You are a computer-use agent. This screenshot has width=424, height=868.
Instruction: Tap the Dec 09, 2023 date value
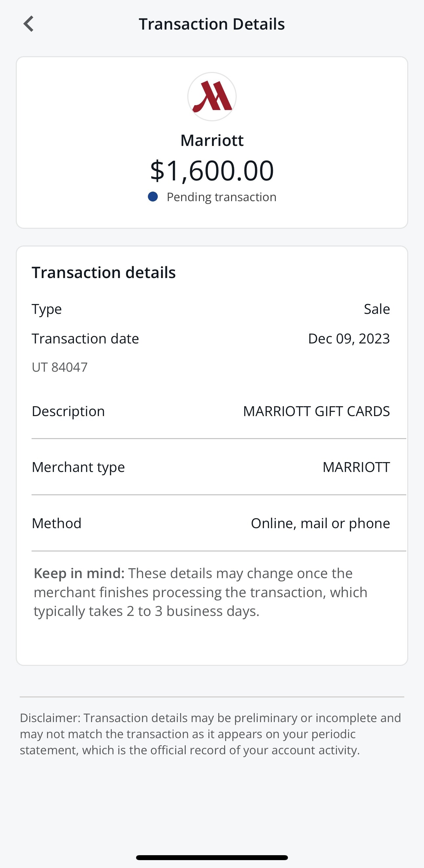pos(349,339)
